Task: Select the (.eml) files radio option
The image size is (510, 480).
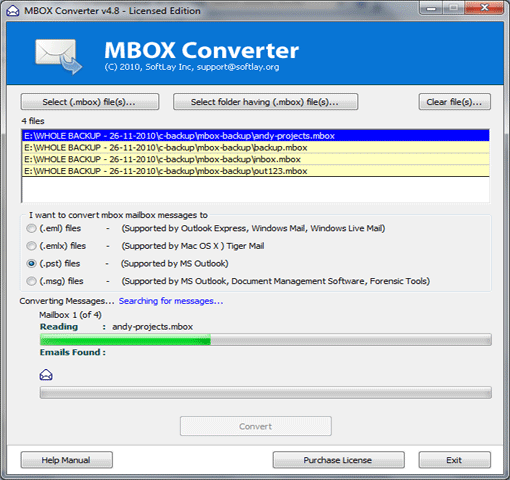Action: (x=31, y=228)
